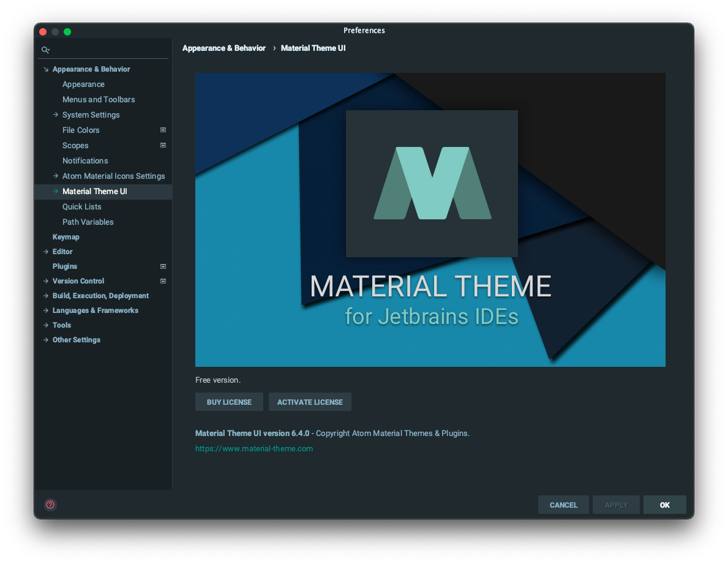Open Path Variables settings

88,222
